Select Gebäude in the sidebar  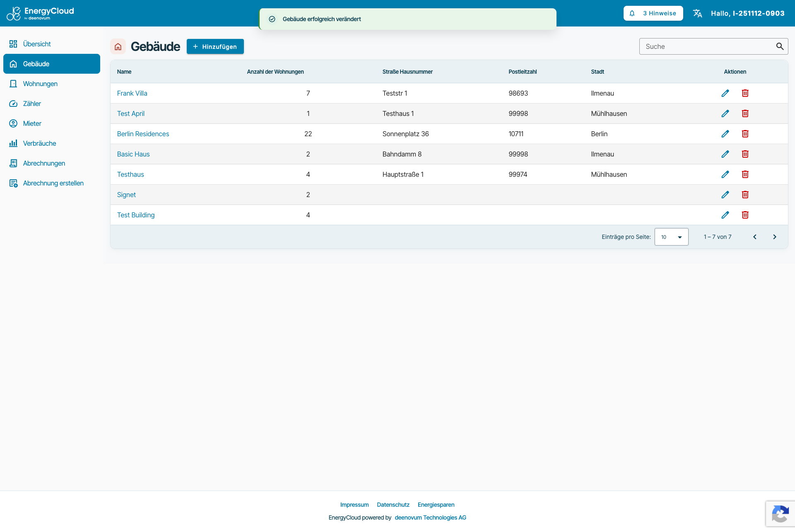[x=52, y=64]
